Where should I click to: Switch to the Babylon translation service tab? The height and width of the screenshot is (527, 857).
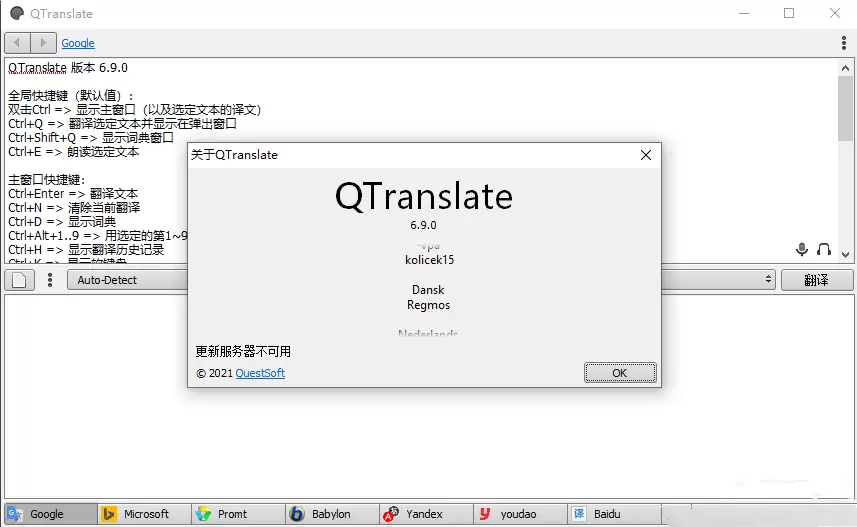[333, 514]
